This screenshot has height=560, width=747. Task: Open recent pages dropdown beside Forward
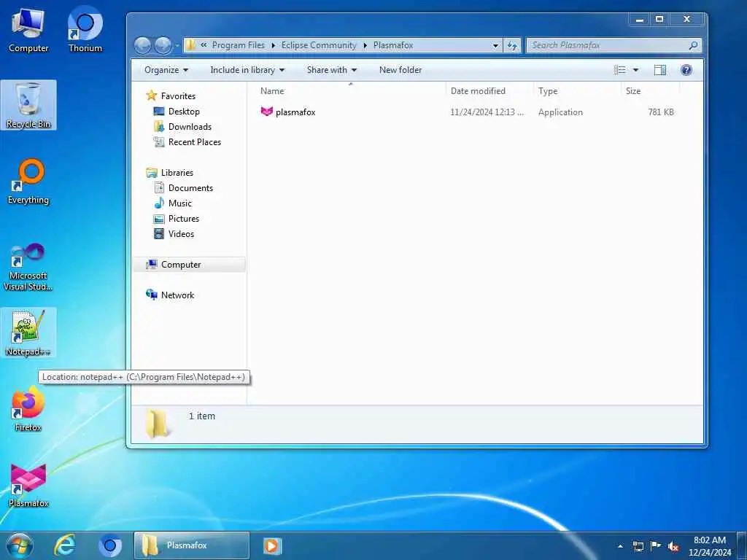177,45
